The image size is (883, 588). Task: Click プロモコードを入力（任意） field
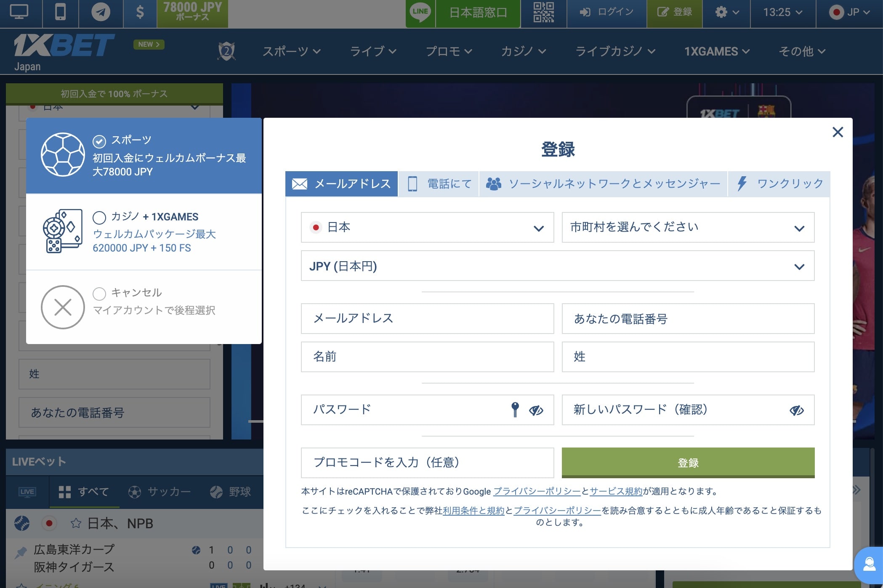coord(427,463)
